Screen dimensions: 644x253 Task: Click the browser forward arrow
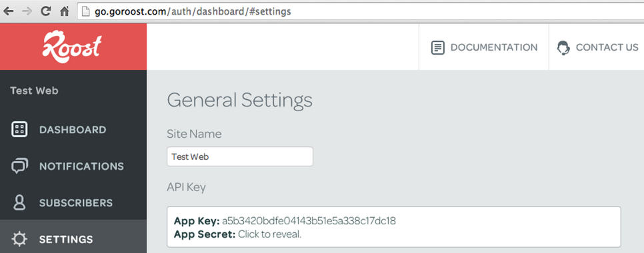pyautogui.click(x=27, y=11)
